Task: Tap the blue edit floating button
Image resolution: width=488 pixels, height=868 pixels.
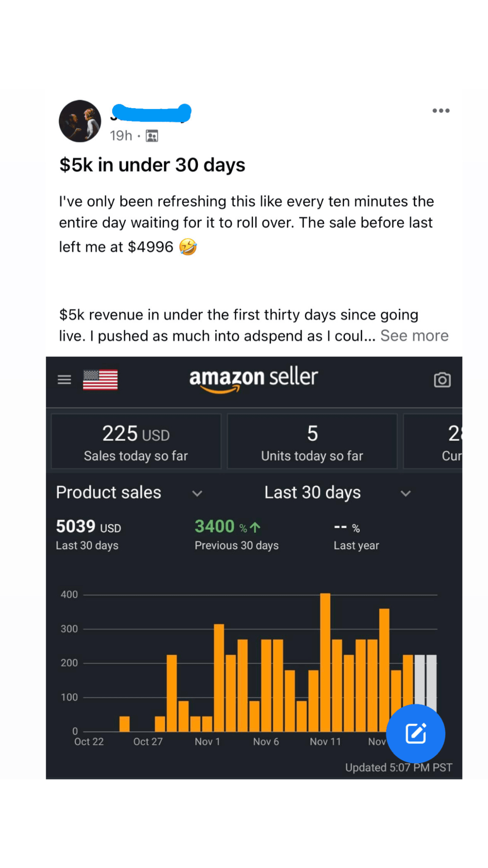Action: [416, 733]
